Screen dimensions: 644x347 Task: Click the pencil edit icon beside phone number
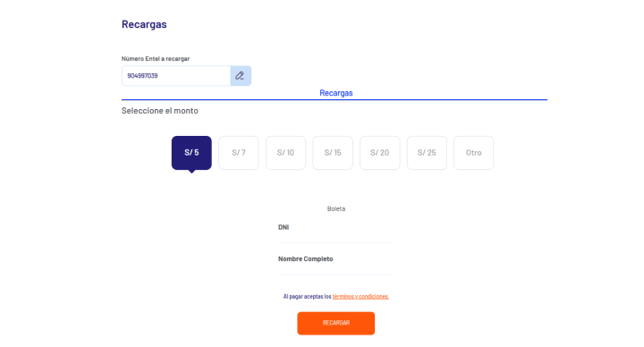coord(241,76)
